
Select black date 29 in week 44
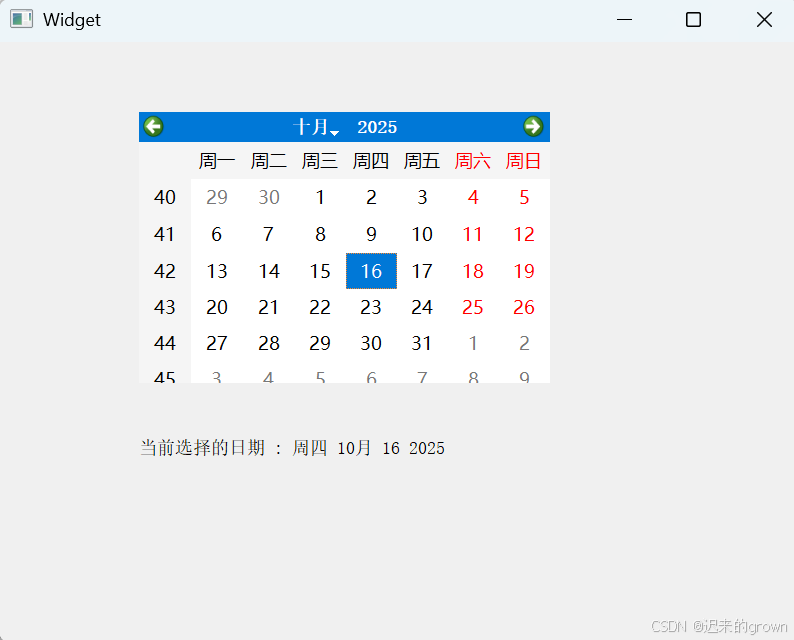pos(320,343)
